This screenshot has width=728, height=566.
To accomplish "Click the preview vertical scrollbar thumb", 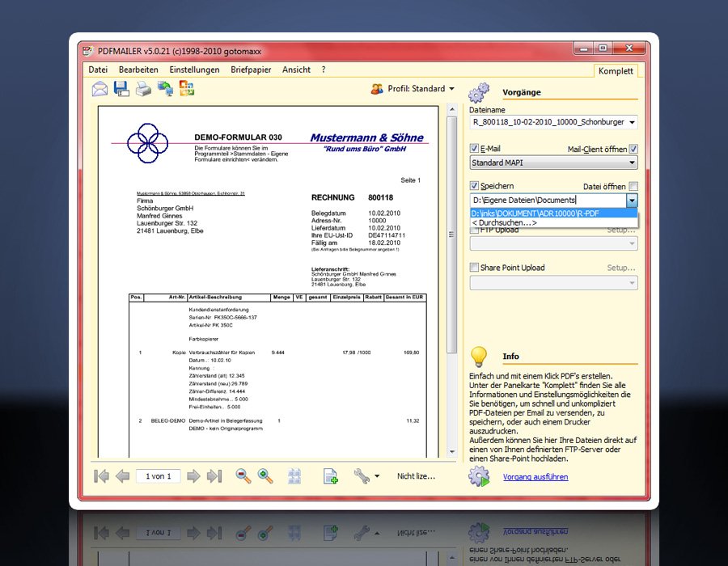I will coord(451,234).
